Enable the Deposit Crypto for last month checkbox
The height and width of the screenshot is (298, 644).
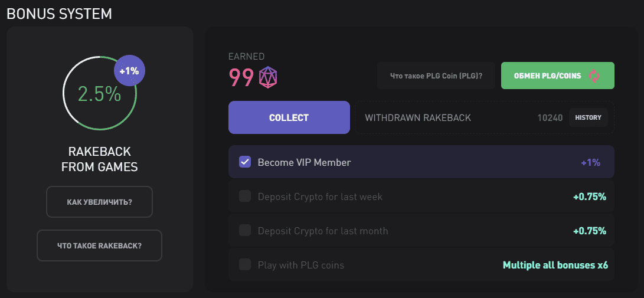coord(245,230)
